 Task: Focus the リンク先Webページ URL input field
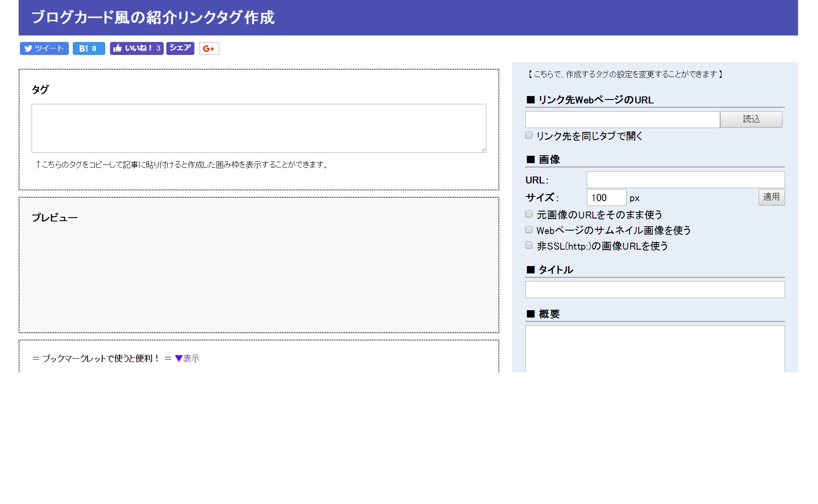623,119
